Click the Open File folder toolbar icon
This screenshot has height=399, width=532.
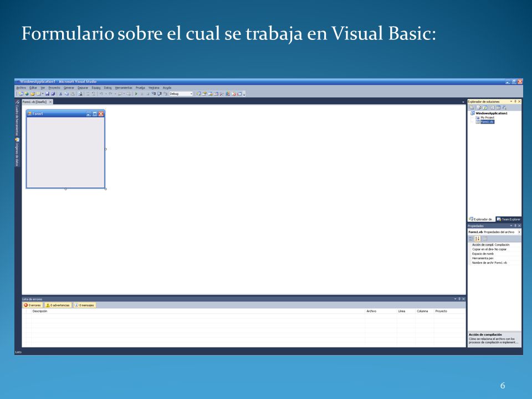point(33,94)
